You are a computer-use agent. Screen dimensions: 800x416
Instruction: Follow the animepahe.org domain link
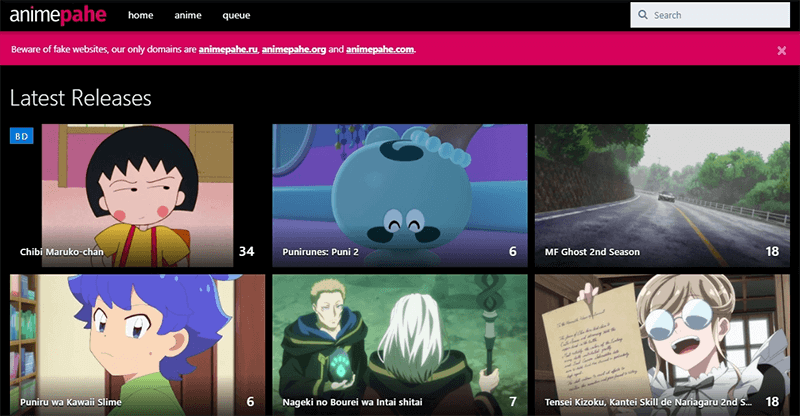[x=294, y=50]
